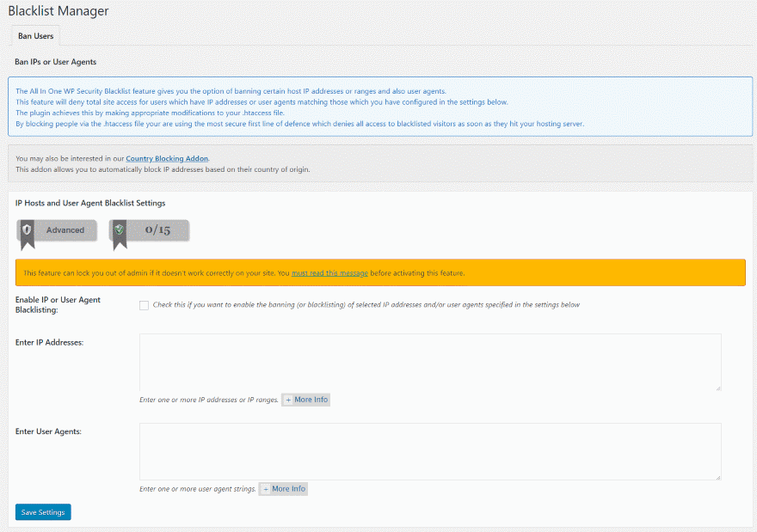The width and height of the screenshot is (757, 532).
Task: Click the Advanced shield badge icon
Action: point(27,230)
